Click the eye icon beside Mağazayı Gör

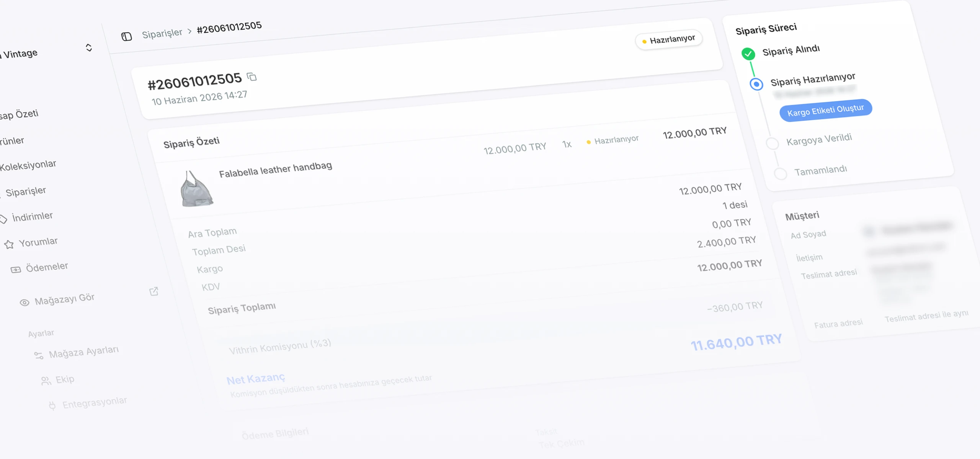pos(24,303)
